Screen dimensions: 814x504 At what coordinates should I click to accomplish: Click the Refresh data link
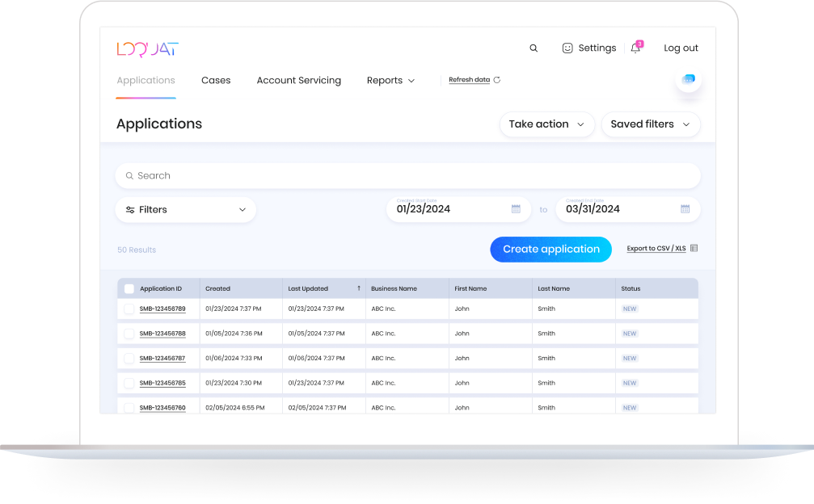(470, 80)
